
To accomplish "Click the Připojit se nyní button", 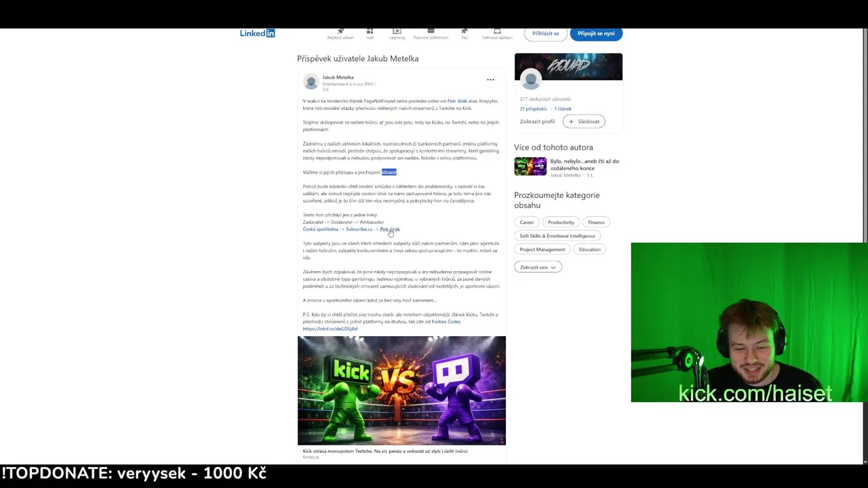I will (596, 33).
